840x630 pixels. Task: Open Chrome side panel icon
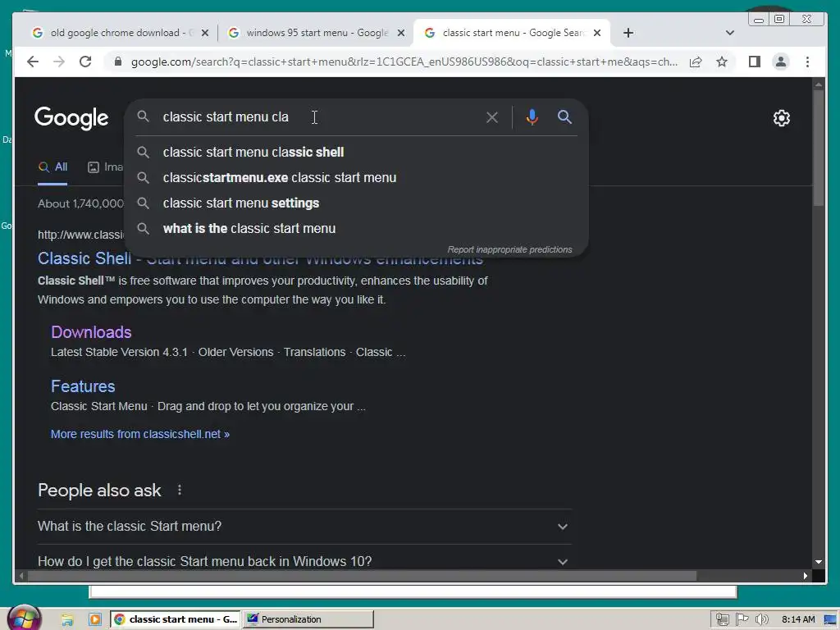point(755,62)
